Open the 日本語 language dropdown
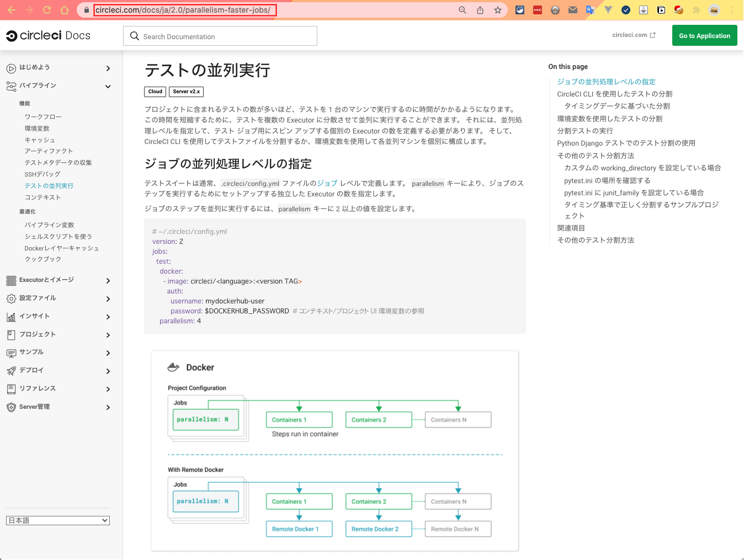 [58, 520]
